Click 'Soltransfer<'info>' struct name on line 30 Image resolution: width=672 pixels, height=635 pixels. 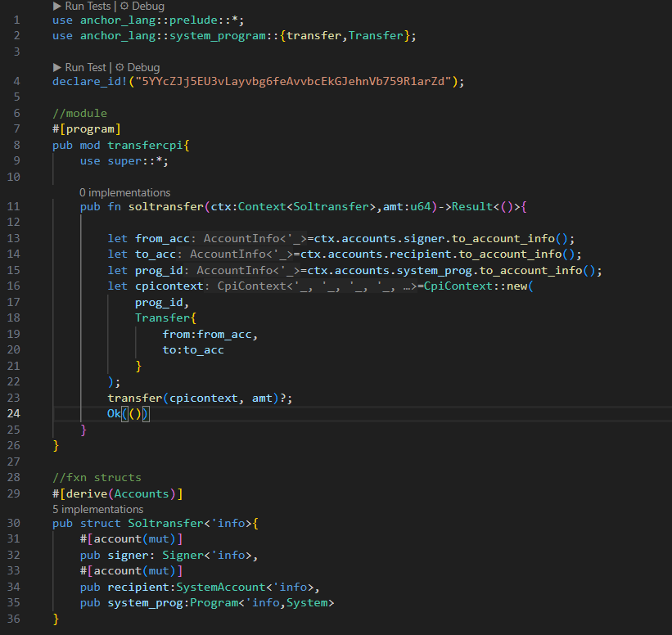[190, 523]
